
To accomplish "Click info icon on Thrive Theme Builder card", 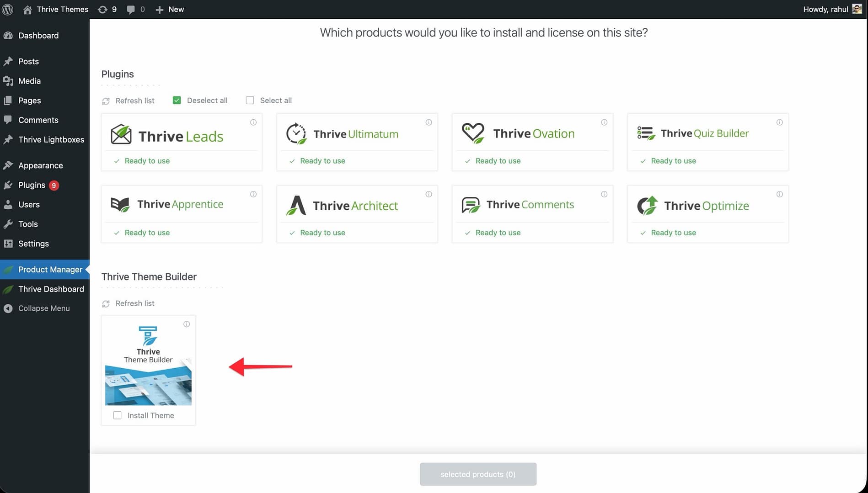I will (187, 324).
